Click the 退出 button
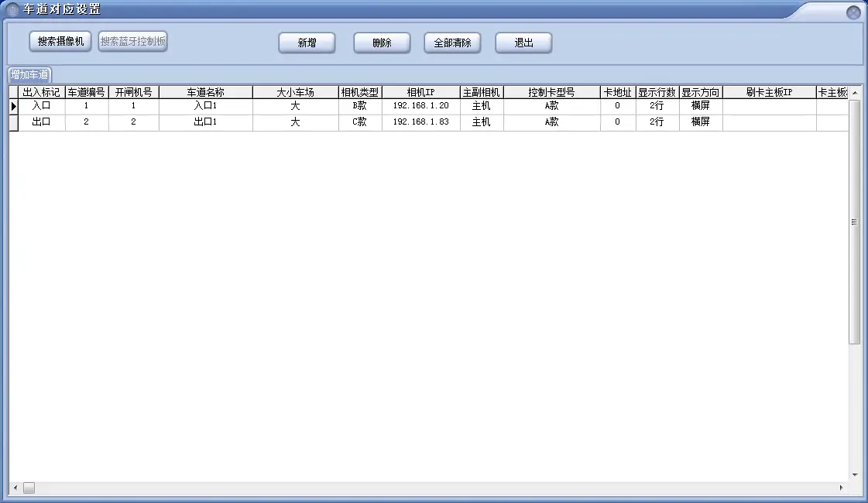This screenshot has width=868, height=503. (x=523, y=43)
